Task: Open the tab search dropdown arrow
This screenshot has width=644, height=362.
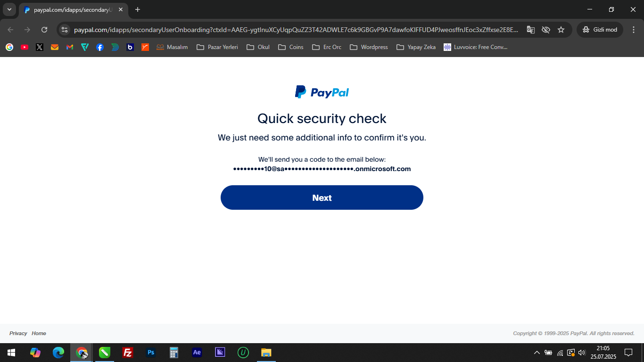Action: pos(9,9)
